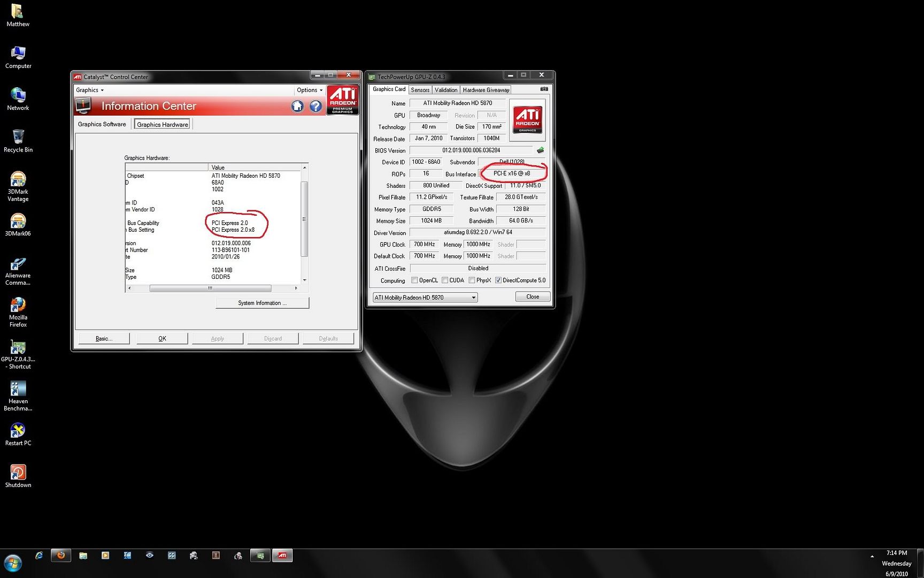924x578 pixels.
Task: Open the Computer desktop icon
Action: pos(18,57)
